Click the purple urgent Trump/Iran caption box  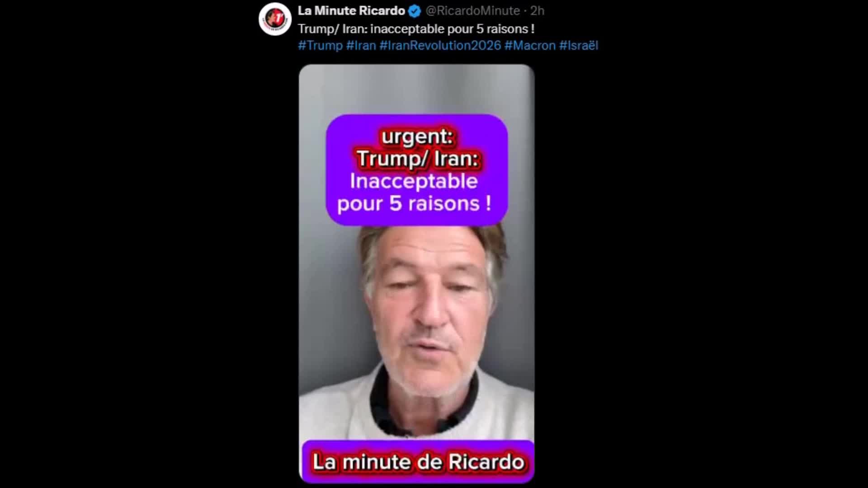tap(416, 170)
